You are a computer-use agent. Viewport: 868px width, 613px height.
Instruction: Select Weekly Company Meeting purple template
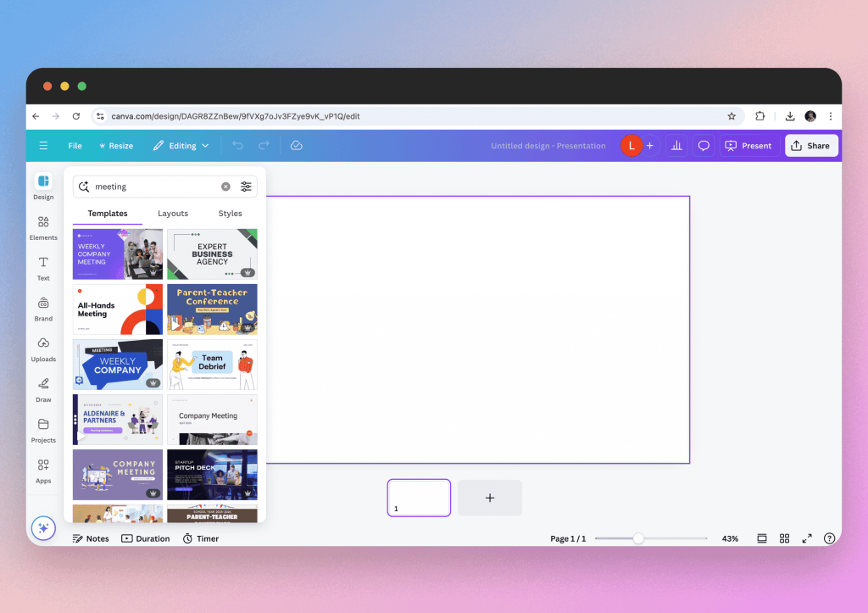click(118, 254)
